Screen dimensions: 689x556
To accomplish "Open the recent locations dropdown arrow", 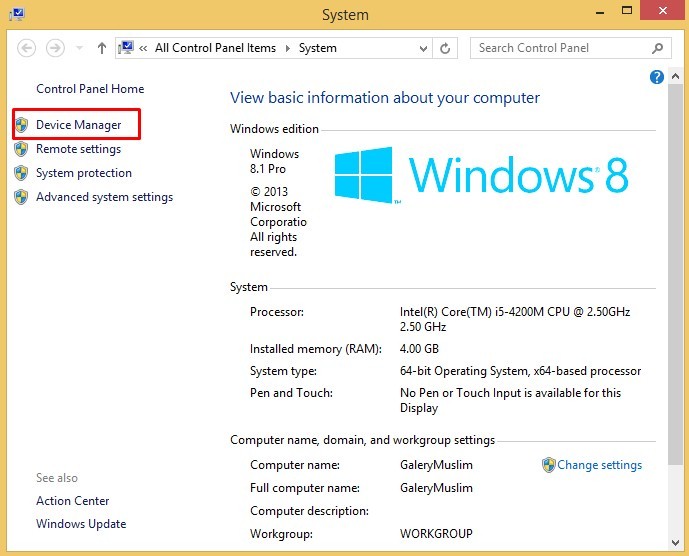I will tap(80, 48).
